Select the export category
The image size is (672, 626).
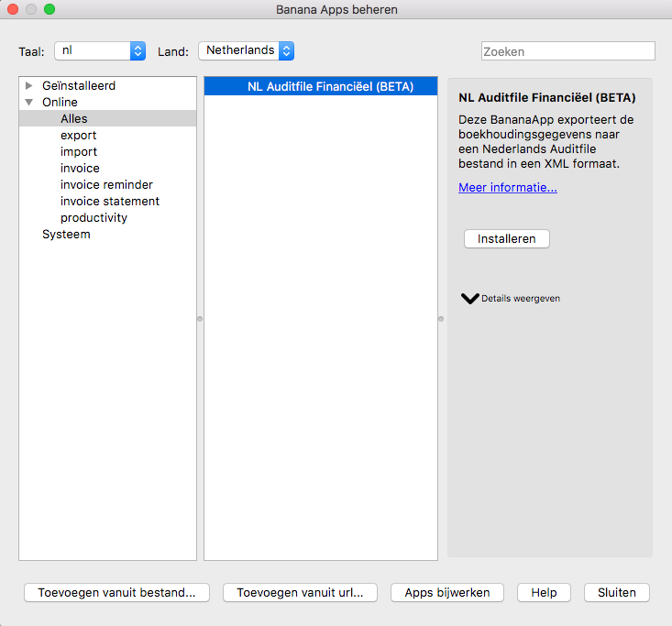point(79,136)
